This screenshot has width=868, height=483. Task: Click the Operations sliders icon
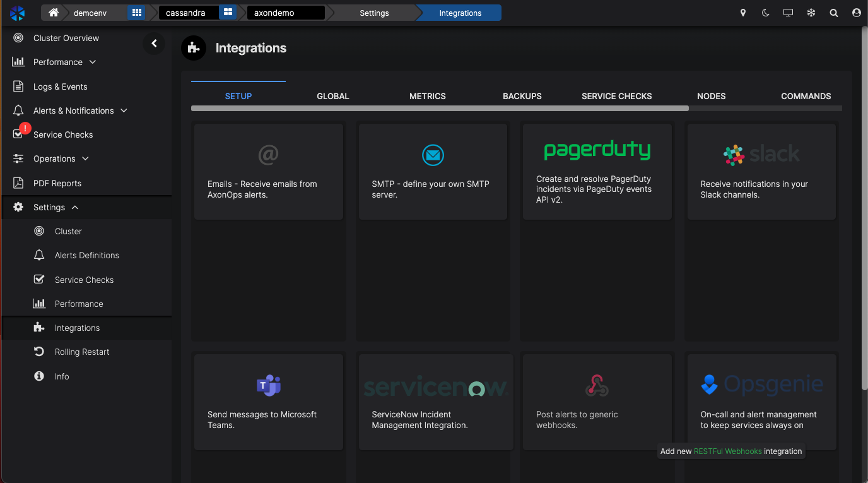[18, 158]
